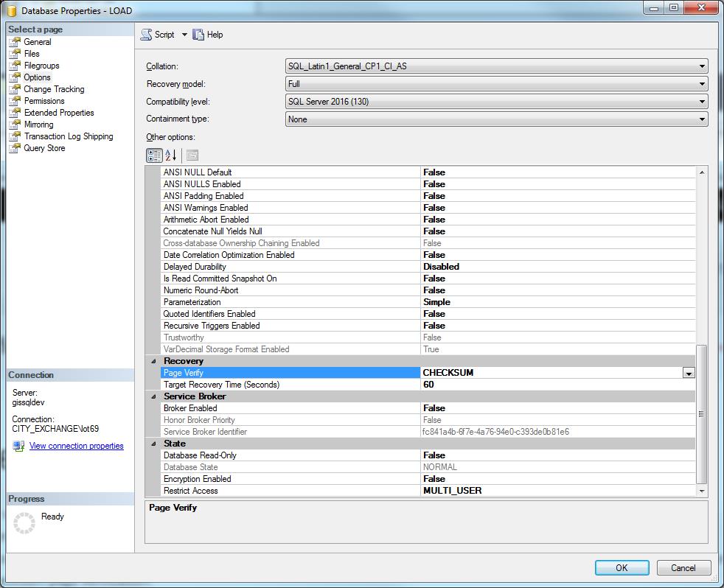Screen dimensions: 724x588
Task: Click the Property Pages icon
Action: [x=192, y=155]
